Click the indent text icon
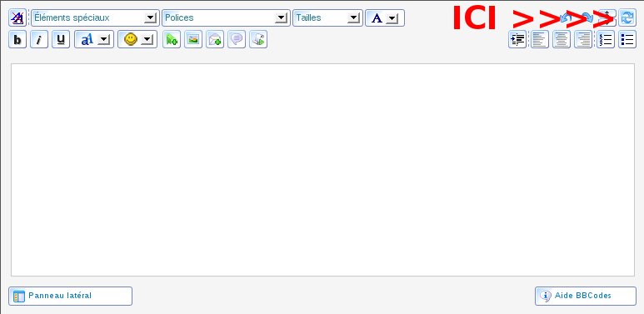Viewport: 644px width, 314px height. coord(517,39)
